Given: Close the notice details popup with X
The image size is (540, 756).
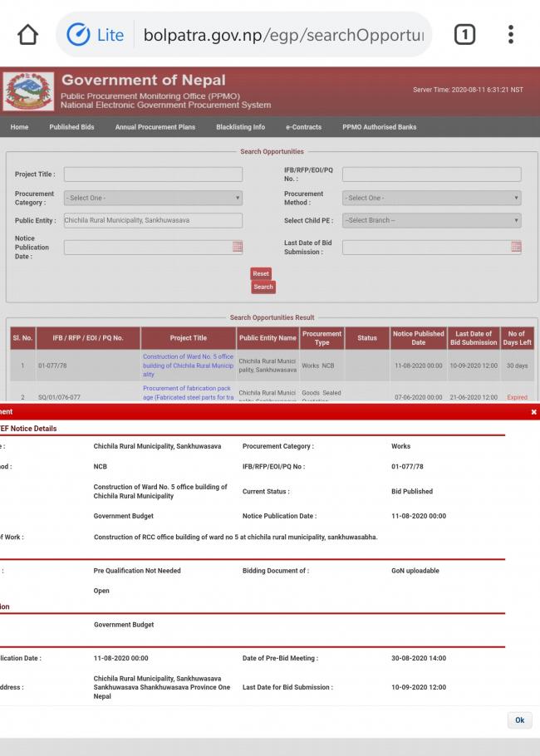Looking at the screenshot, I should point(533,412).
